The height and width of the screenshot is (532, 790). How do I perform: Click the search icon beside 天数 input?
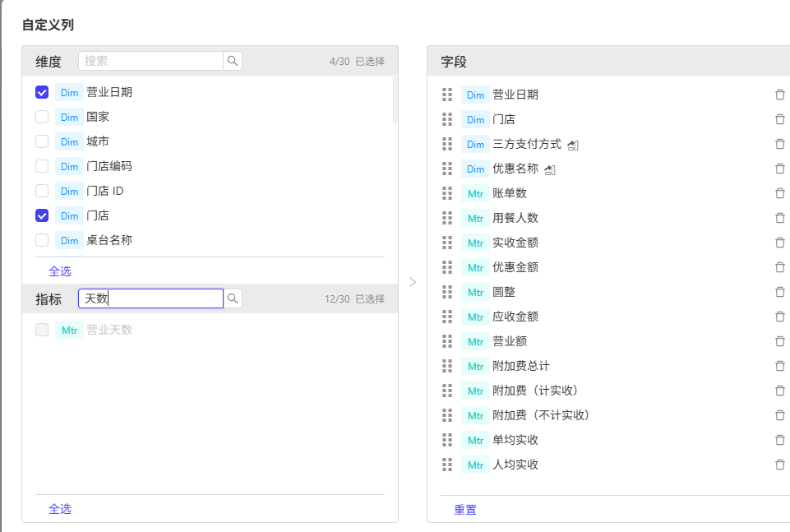[x=233, y=298]
